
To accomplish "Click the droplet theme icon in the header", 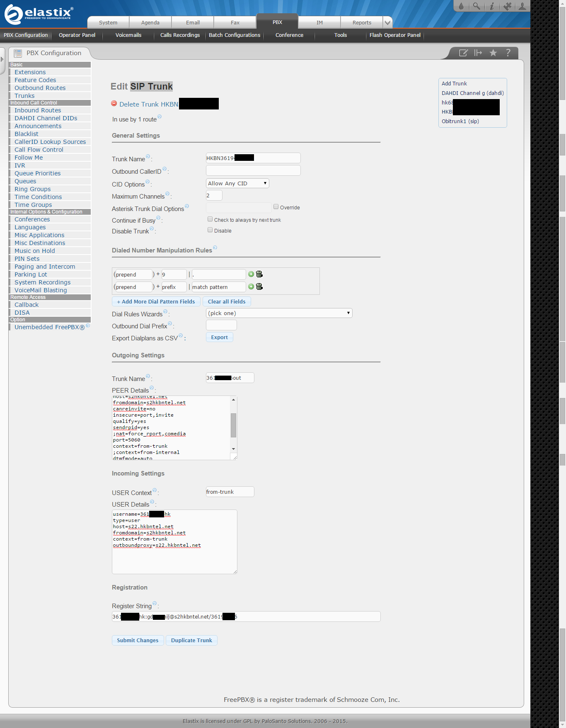I will (461, 6).
